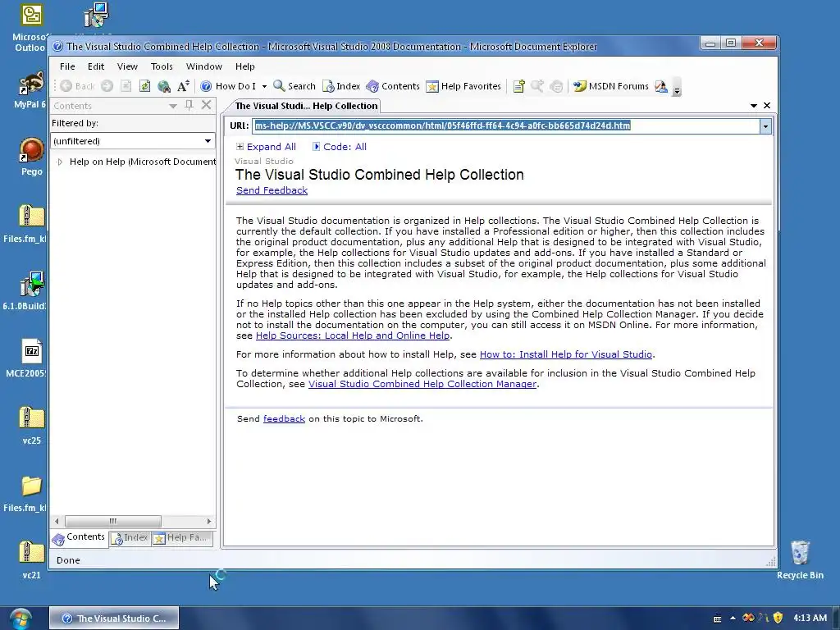Switch to the Help Favorites bottom tab

182,538
